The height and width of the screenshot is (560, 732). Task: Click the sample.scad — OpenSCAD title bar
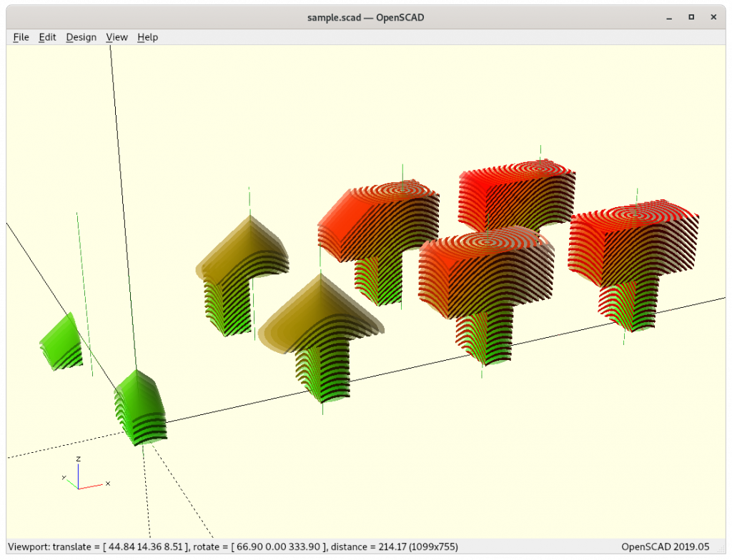click(365, 17)
